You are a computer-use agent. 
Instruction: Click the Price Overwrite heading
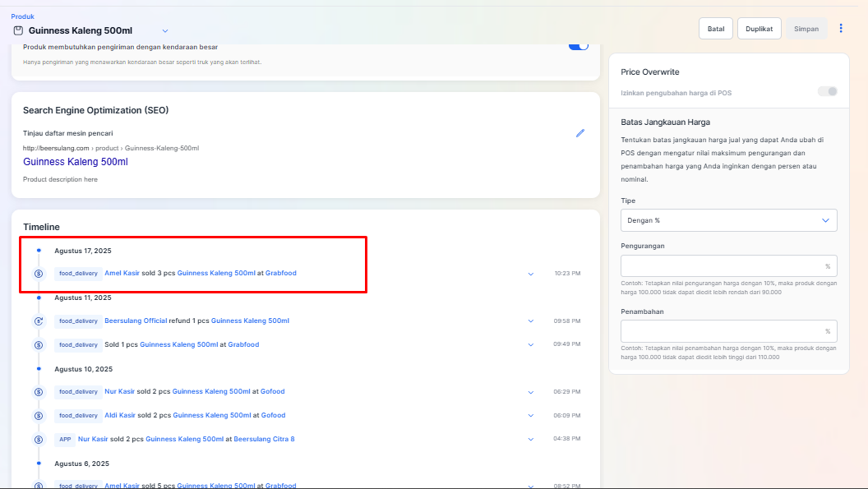pos(650,72)
